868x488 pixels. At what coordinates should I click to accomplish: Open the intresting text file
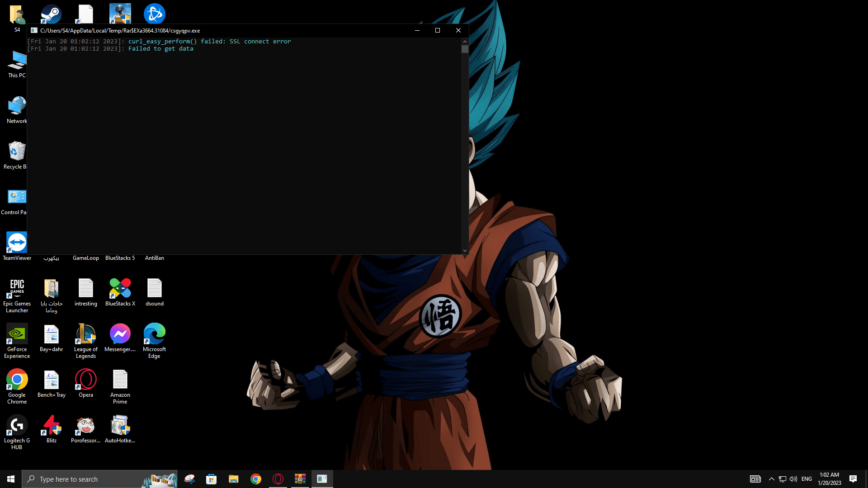(86, 292)
